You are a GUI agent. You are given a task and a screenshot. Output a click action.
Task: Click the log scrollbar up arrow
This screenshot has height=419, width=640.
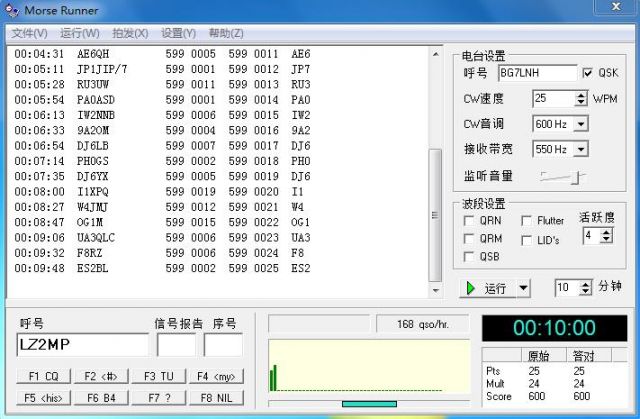point(436,54)
